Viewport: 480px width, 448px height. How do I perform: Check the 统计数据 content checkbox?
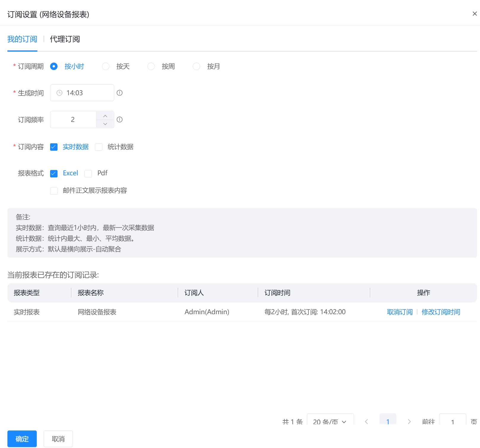point(98,147)
